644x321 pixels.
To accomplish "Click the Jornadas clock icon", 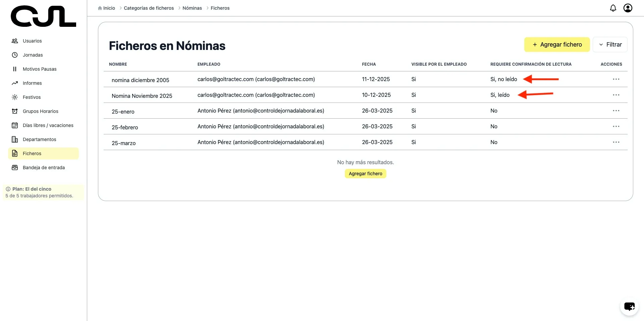I will pyautogui.click(x=15, y=55).
